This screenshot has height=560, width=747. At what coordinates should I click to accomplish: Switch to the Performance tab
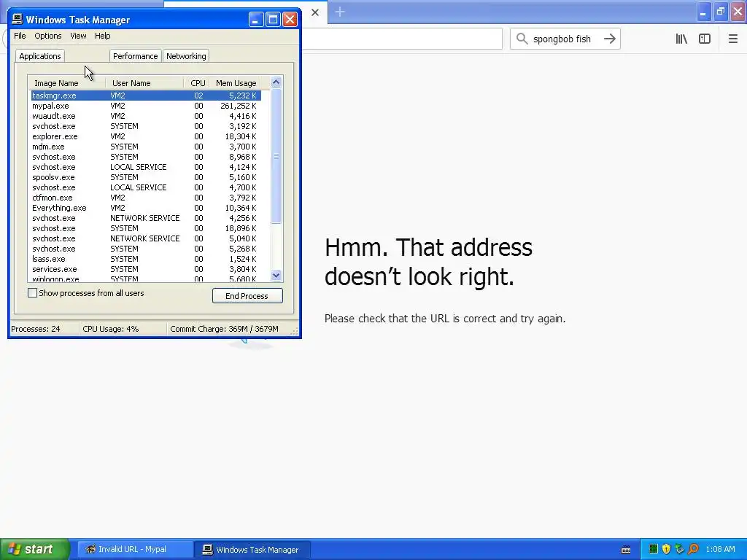pos(135,56)
